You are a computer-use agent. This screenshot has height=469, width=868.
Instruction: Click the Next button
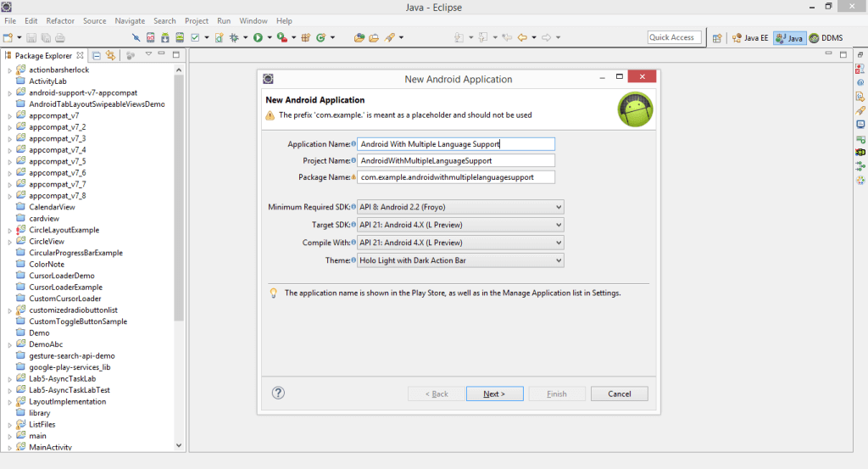tap(494, 394)
